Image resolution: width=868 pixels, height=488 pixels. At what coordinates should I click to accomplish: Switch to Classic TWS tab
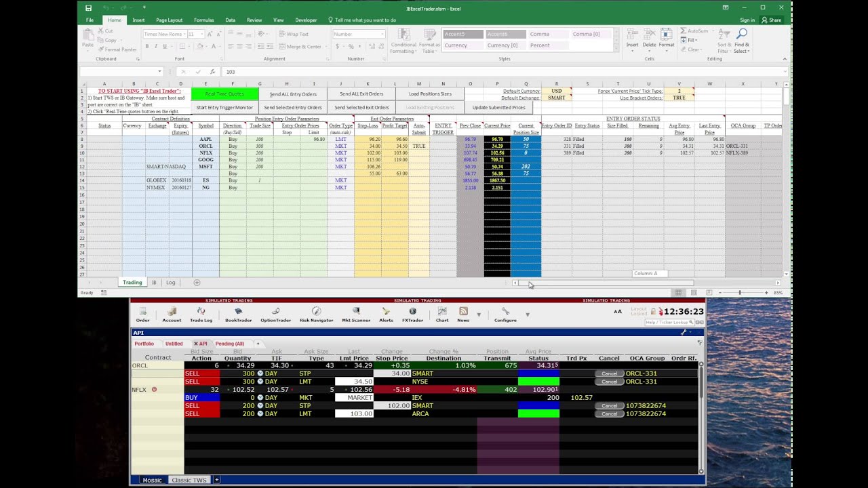pos(189,480)
